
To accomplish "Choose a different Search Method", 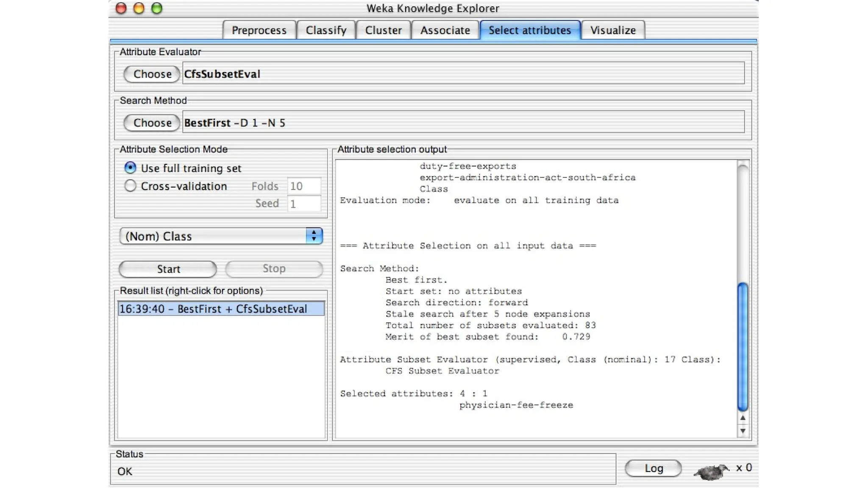I will (x=152, y=123).
